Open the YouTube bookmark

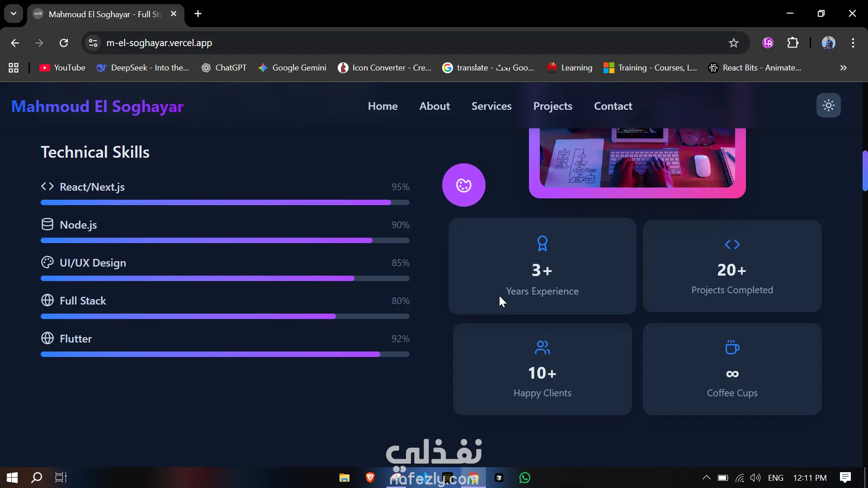tap(62, 68)
